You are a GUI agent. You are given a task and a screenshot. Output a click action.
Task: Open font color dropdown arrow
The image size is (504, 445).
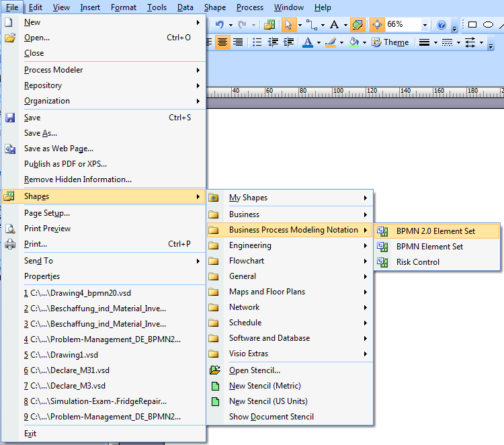point(319,42)
